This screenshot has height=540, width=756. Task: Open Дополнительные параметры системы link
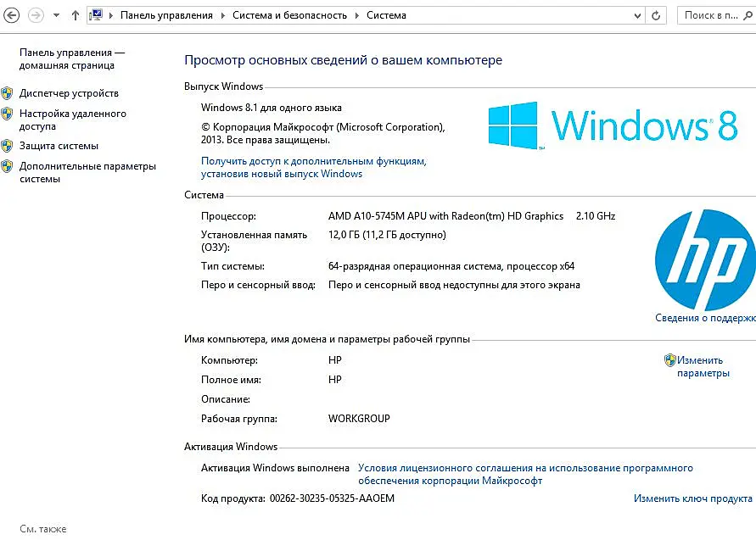click(87, 172)
